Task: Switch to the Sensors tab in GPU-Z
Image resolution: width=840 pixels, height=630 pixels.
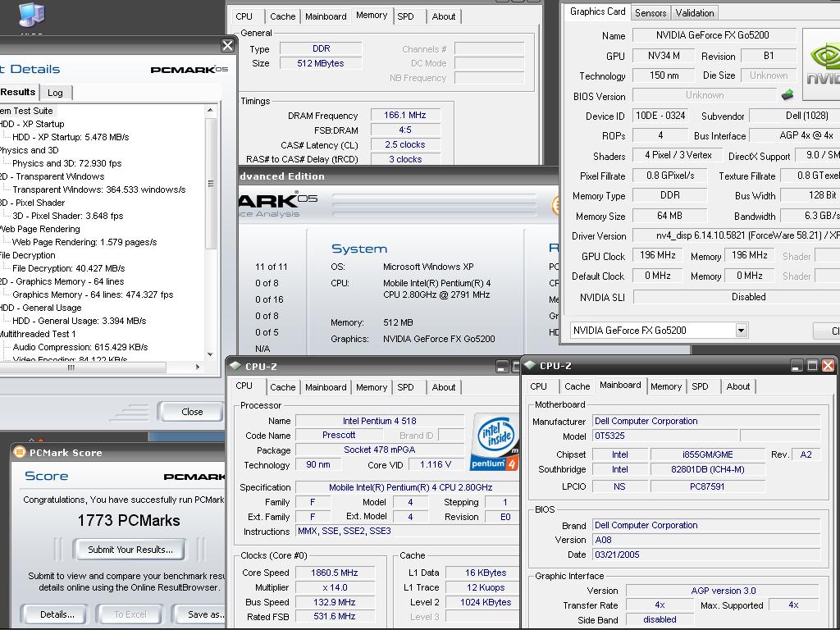Action: tap(651, 13)
